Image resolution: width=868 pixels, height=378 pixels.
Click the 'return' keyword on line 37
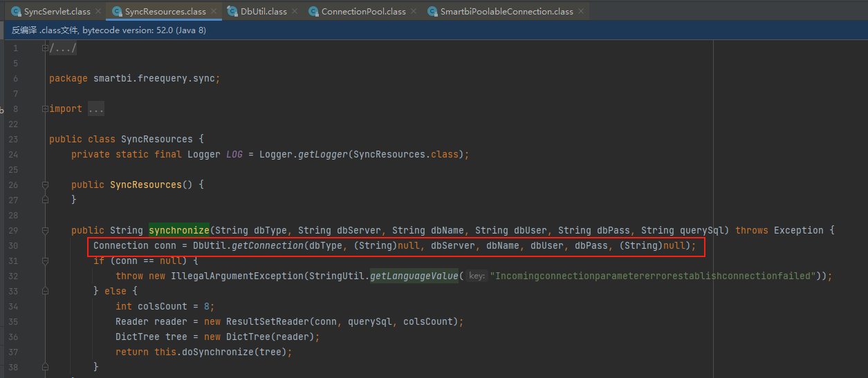(132, 352)
